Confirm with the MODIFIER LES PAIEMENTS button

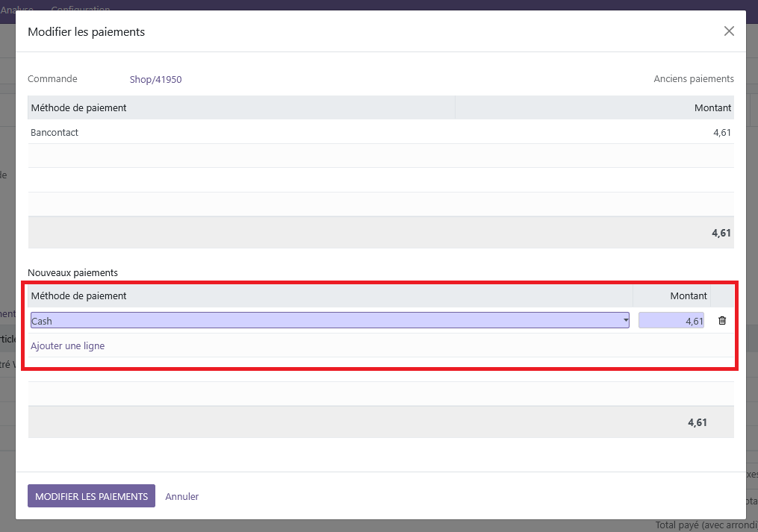tap(91, 496)
